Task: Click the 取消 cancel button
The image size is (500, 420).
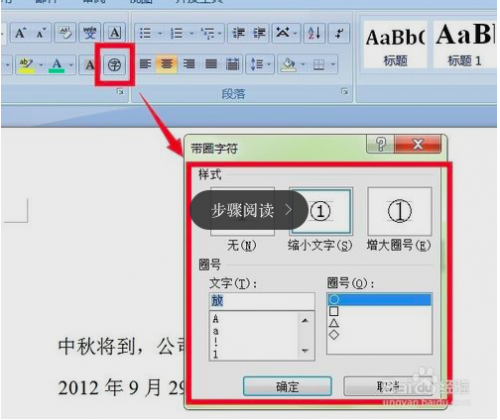Action: [x=388, y=387]
